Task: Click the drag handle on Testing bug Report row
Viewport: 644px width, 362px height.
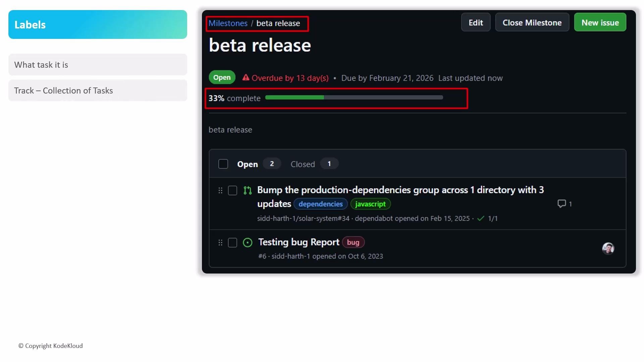Action: pyautogui.click(x=220, y=242)
